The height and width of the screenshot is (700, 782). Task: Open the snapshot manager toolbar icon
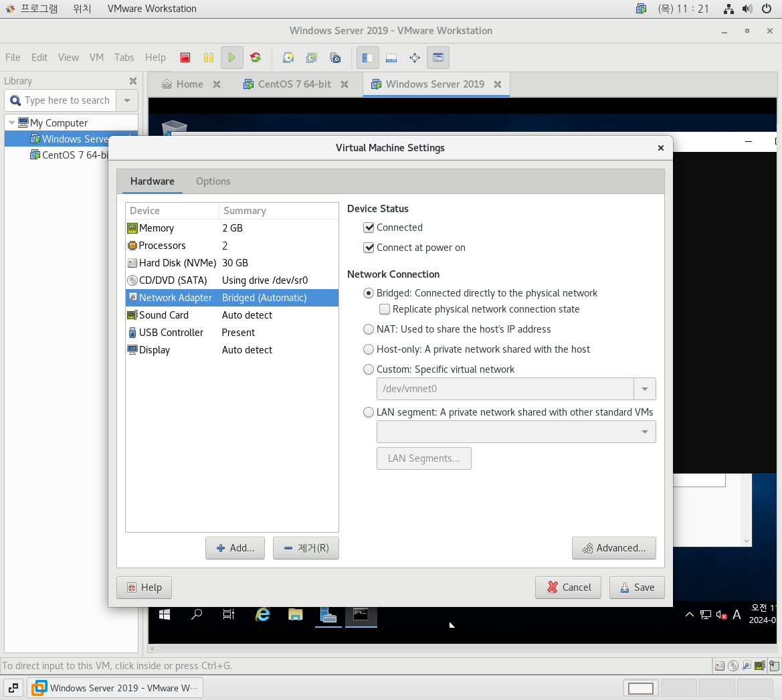[x=335, y=58]
